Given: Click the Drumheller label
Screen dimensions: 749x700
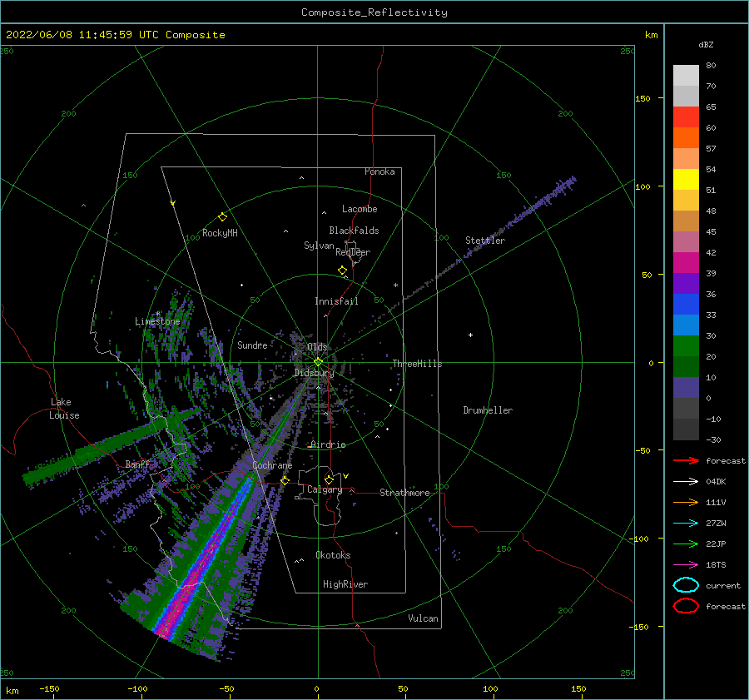Looking at the screenshot, I should (488, 410).
